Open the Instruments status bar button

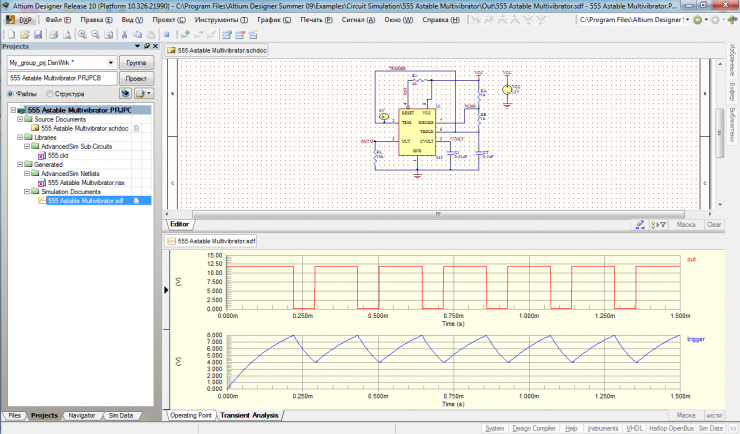coord(603,428)
